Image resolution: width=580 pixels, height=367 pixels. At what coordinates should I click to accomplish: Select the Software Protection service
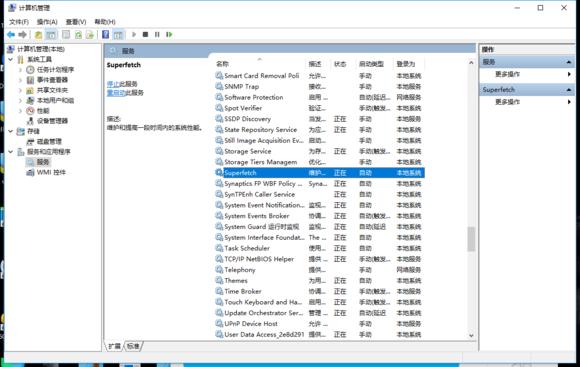[319, 97]
